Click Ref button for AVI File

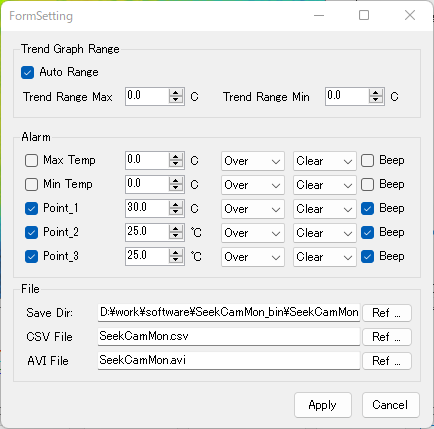[x=387, y=361]
